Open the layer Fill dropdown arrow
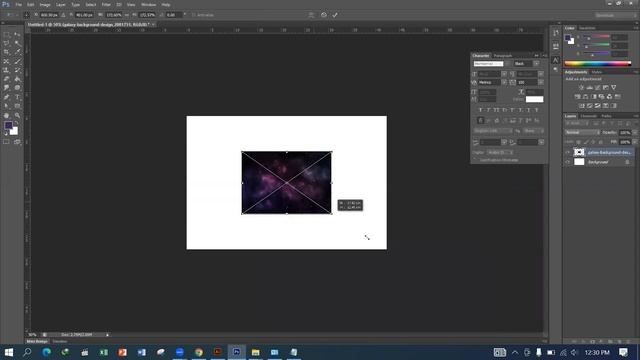This screenshot has width=640, height=360. click(x=634, y=142)
